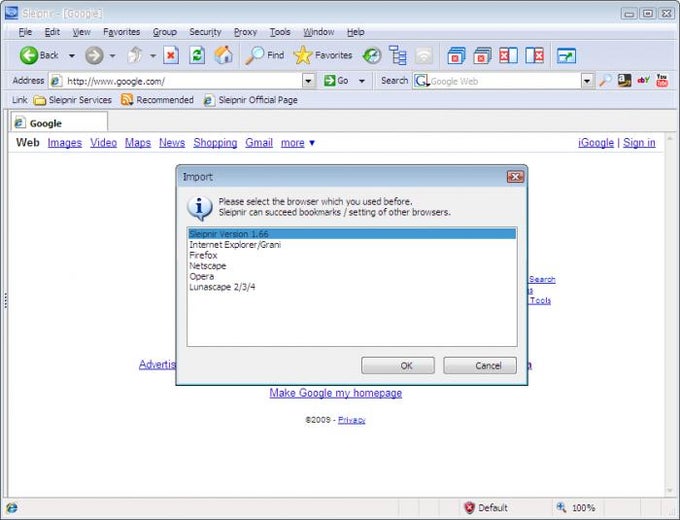Open the File menu
Screen dimensions: 680x520
pos(25,32)
